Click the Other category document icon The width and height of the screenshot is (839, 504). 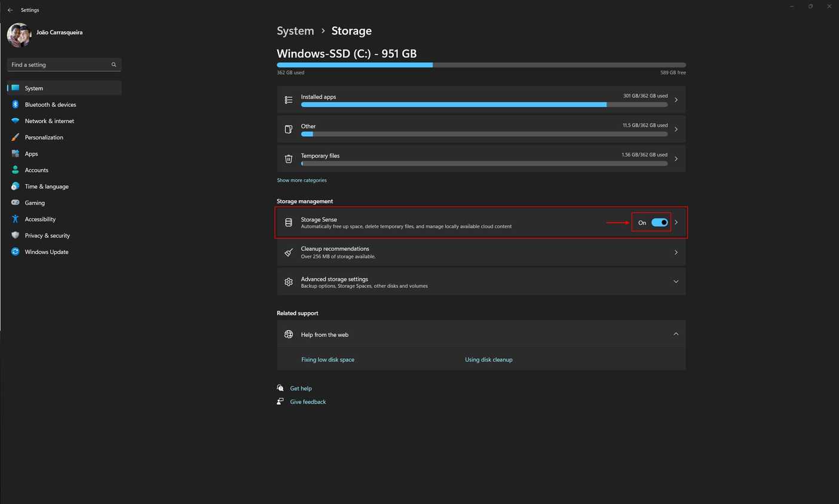point(289,129)
